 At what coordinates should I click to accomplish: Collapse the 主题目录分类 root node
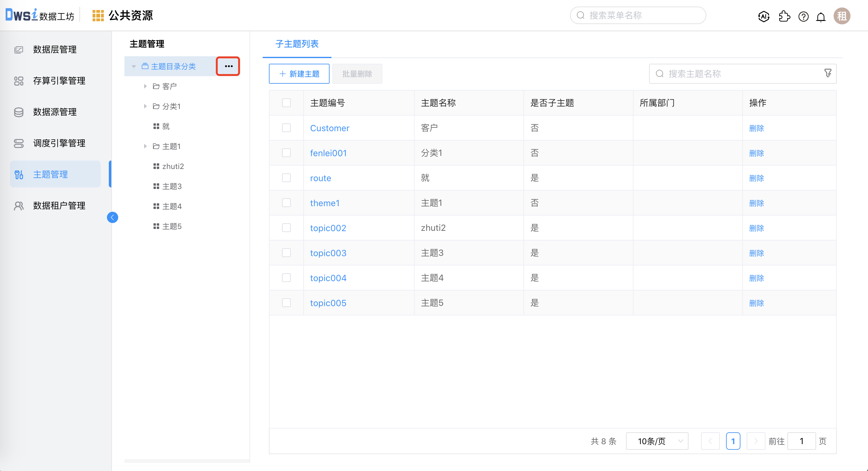pyautogui.click(x=134, y=66)
